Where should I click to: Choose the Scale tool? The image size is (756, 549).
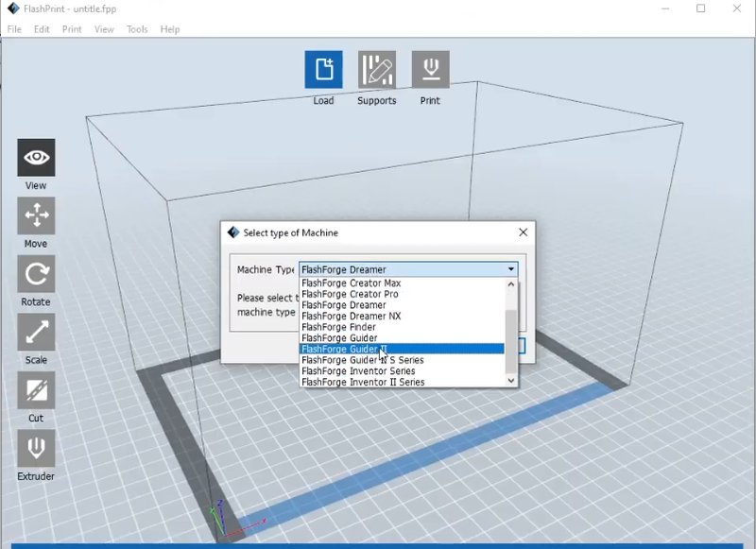(36, 333)
